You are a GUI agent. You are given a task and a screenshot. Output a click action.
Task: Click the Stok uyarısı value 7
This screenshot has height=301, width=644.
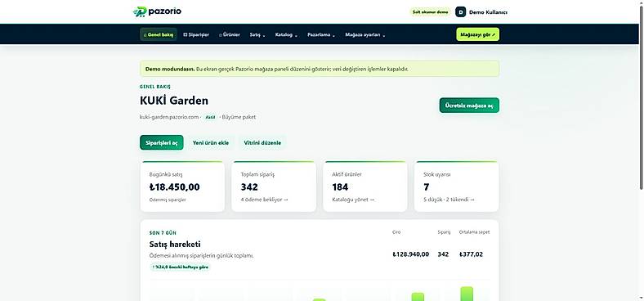tap(427, 187)
